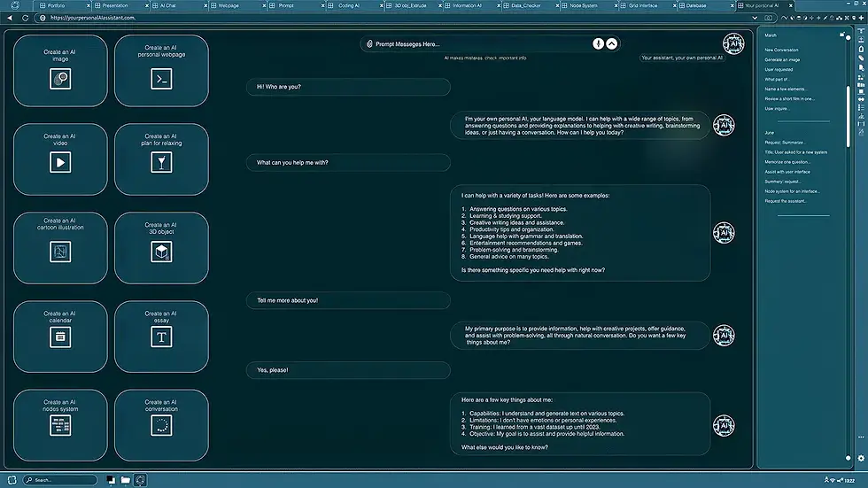Open settings gear at sidebar bottom
This screenshot has width=868, height=488.
tap(861, 458)
